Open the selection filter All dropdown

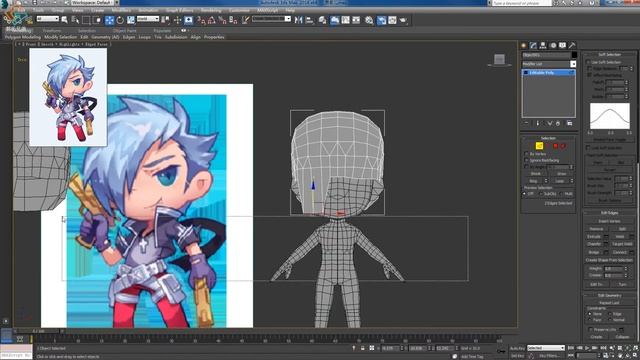pos(48,19)
